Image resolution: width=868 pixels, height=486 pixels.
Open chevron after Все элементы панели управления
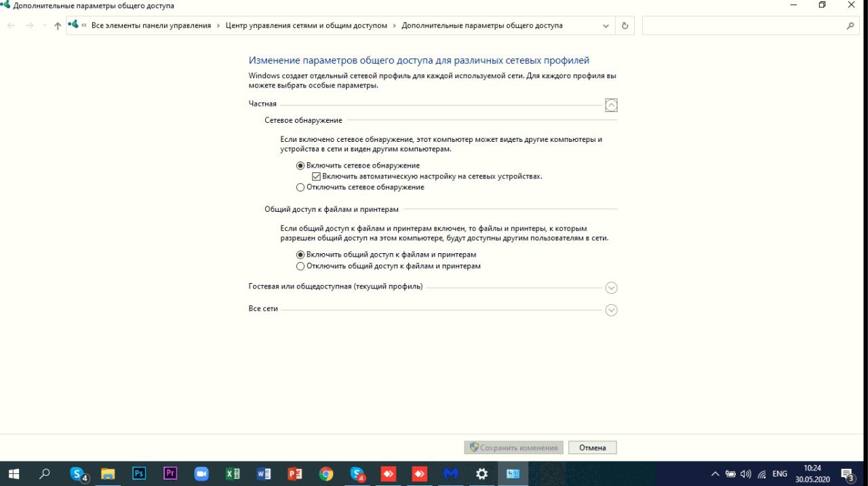point(218,26)
